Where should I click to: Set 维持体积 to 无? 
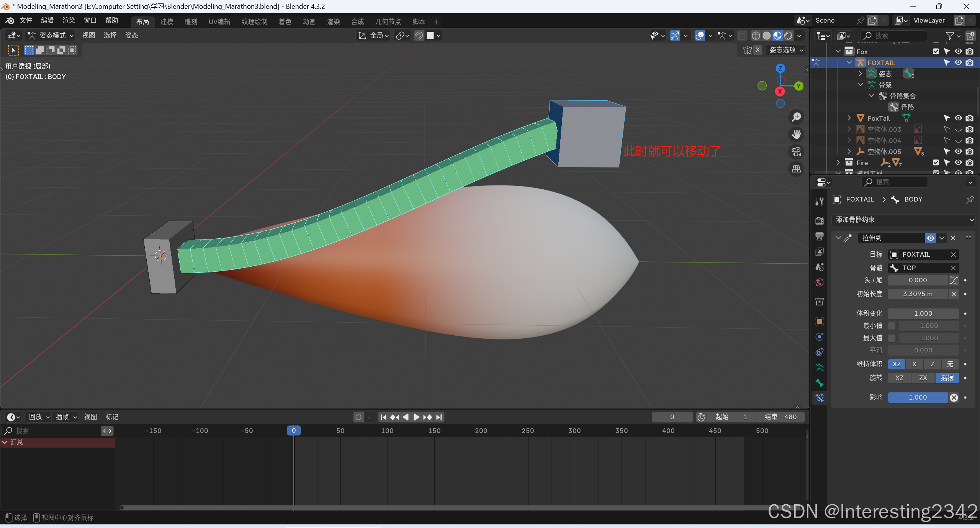coord(950,364)
